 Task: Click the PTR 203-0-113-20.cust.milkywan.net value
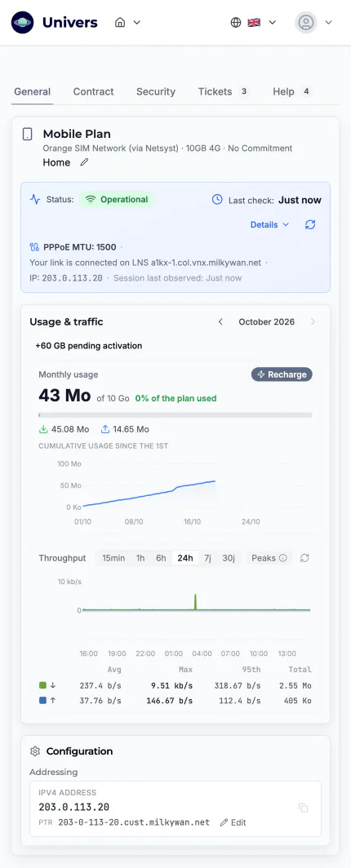click(134, 822)
